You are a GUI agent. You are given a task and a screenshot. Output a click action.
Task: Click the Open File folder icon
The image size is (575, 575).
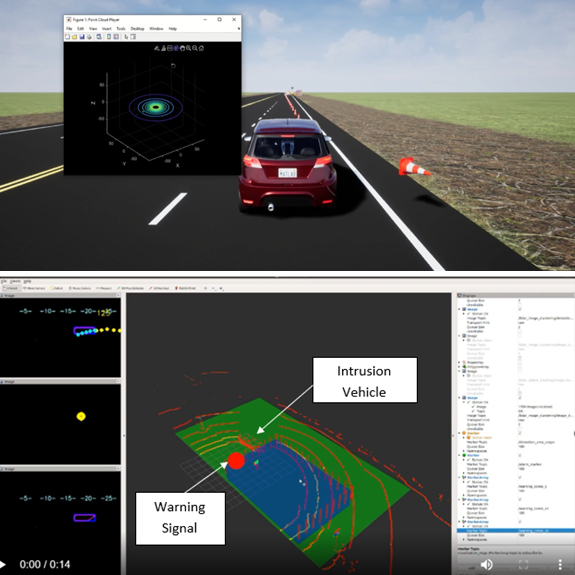click(x=74, y=37)
